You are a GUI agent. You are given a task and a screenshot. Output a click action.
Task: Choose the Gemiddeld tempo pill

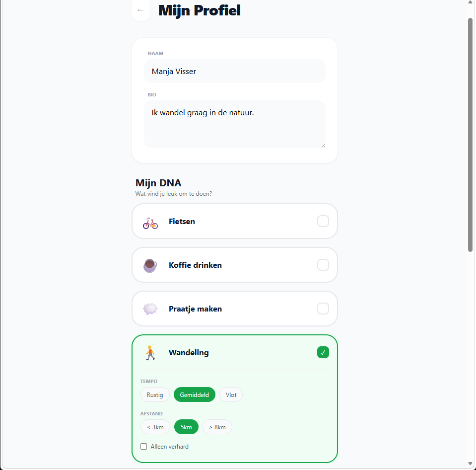pos(194,394)
